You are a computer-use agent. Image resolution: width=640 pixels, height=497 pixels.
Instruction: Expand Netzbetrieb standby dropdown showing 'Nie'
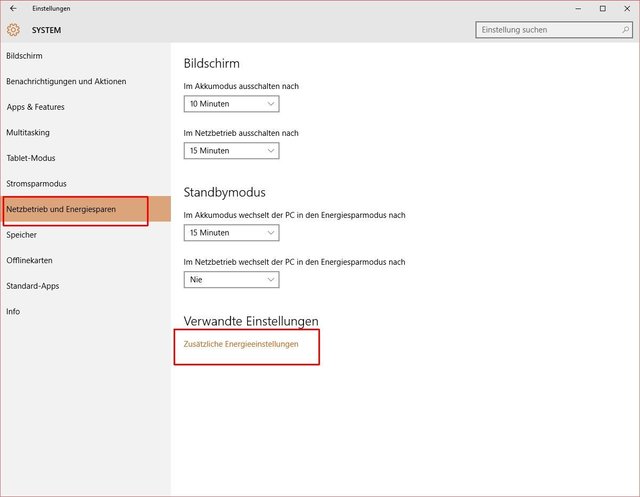231,280
